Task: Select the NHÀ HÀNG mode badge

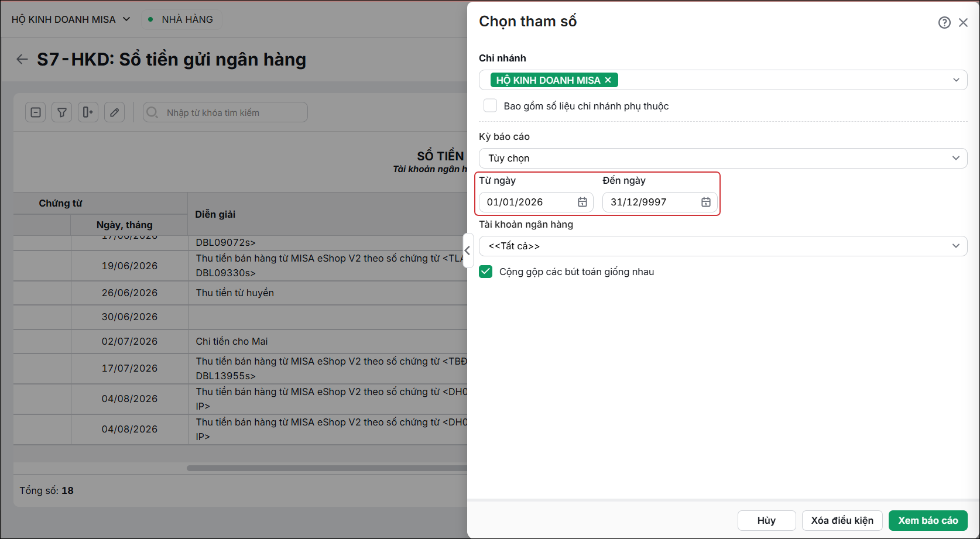Action: coord(181,19)
